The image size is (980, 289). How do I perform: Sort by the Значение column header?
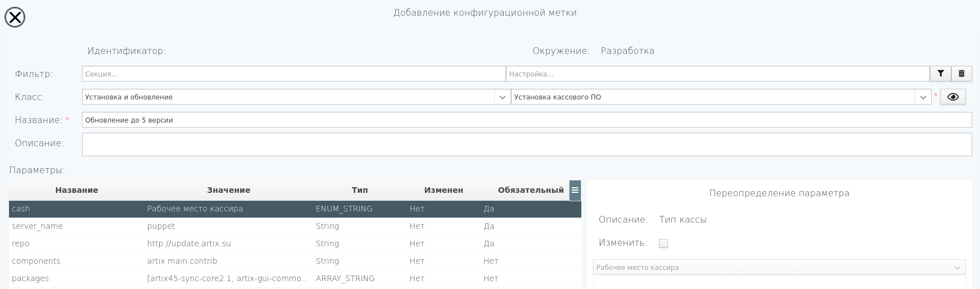pos(228,190)
